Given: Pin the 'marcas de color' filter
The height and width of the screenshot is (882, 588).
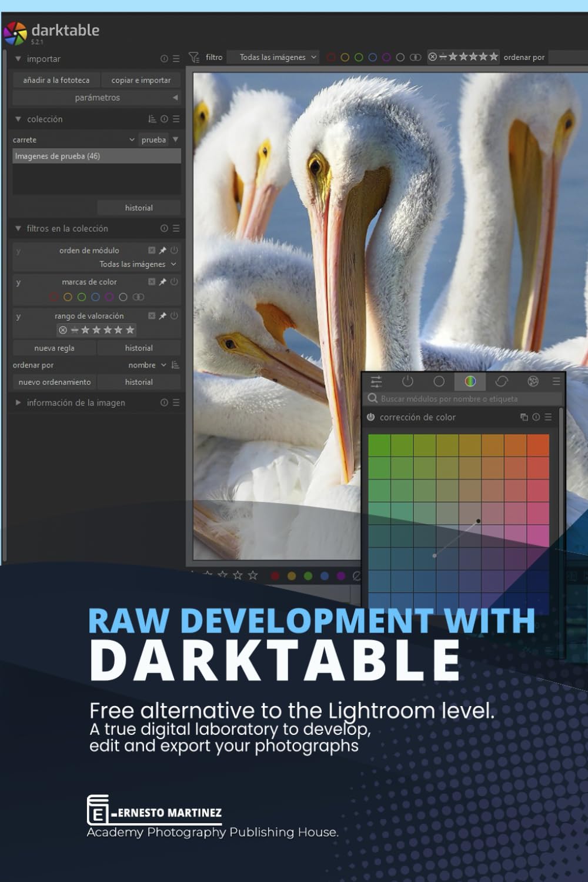Looking at the screenshot, I should click(x=163, y=282).
